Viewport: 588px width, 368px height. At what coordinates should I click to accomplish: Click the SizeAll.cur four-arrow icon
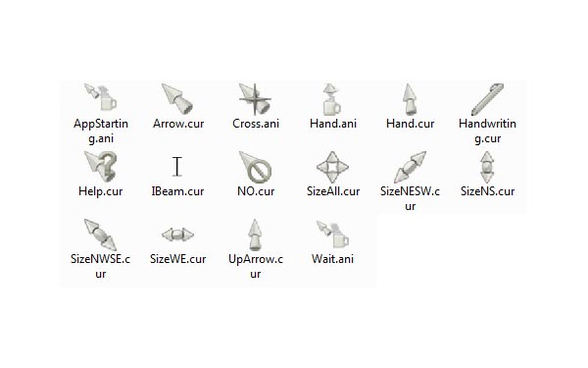click(332, 167)
